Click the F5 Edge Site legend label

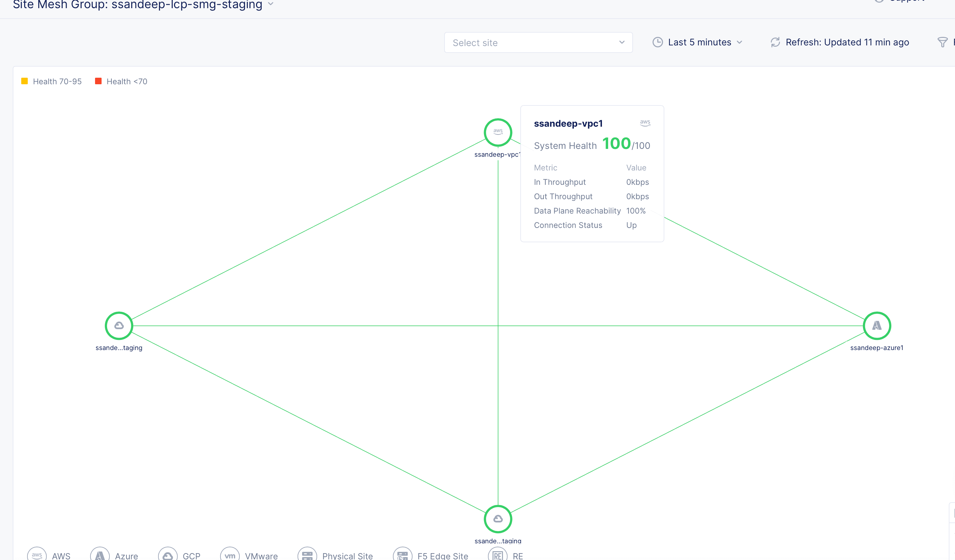(x=443, y=556)
